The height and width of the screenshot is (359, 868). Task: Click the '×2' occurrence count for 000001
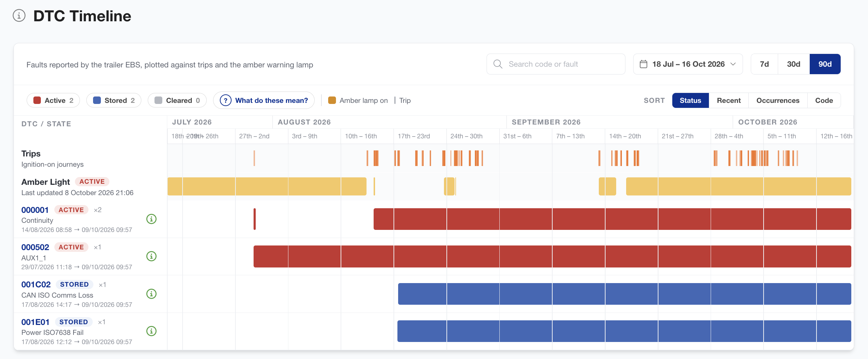(x=98, y=210)
